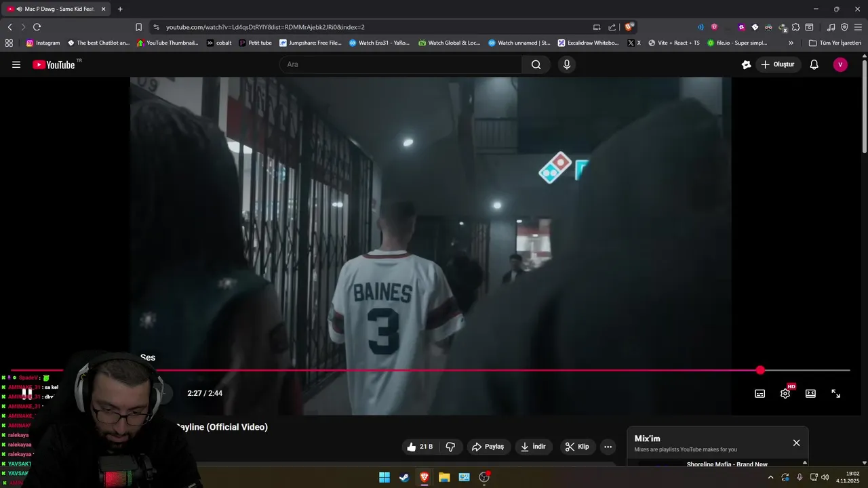Expand hidden bookmarks overflow chevron

tap(791, 43)
